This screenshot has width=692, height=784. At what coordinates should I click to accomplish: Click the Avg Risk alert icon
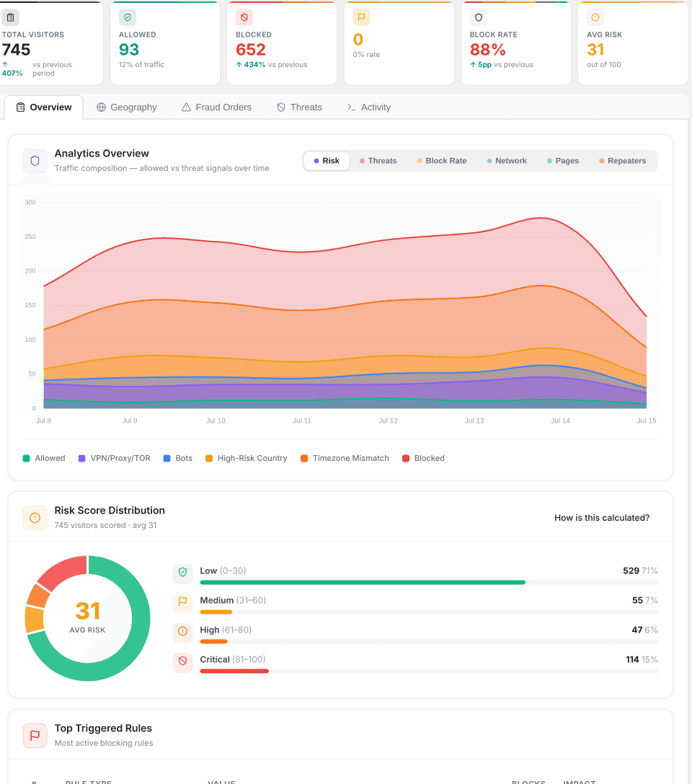pos(595,17)
